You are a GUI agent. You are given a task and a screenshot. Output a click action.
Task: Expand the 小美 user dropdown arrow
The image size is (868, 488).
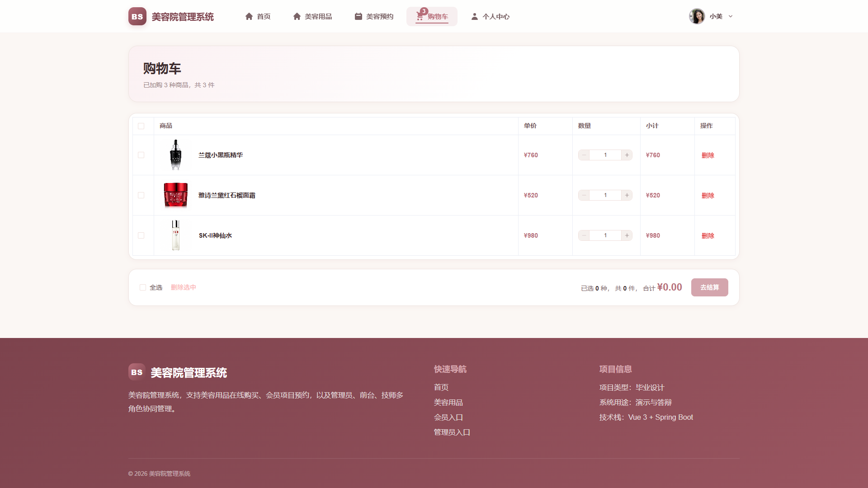pos(730,16)
